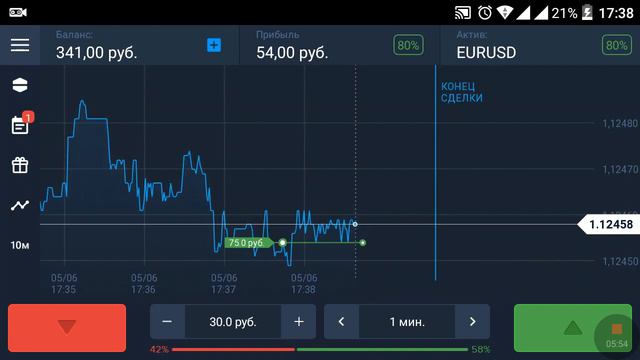Increase trade amount with plus button
The width and height of the screenshot is (640, 360).
[x=299, y=322]
